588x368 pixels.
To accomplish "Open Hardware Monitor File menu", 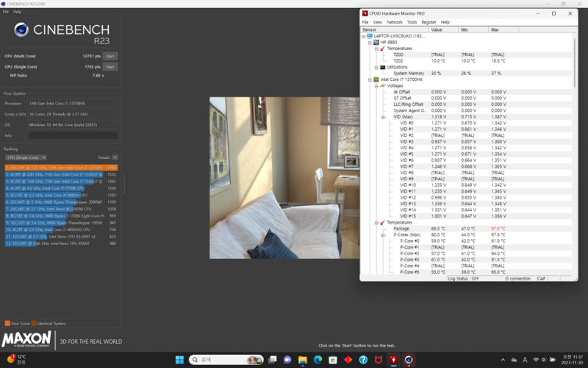I will click(x=365, y=22).
